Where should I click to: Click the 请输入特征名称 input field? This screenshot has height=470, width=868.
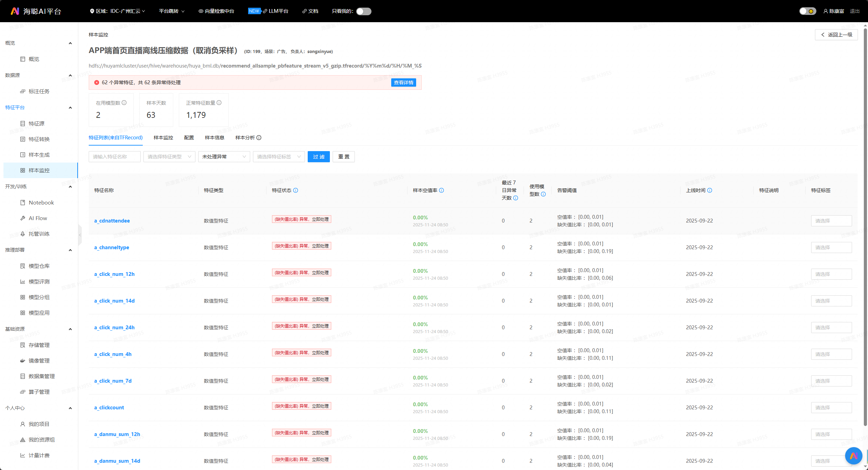click(114, 157)
